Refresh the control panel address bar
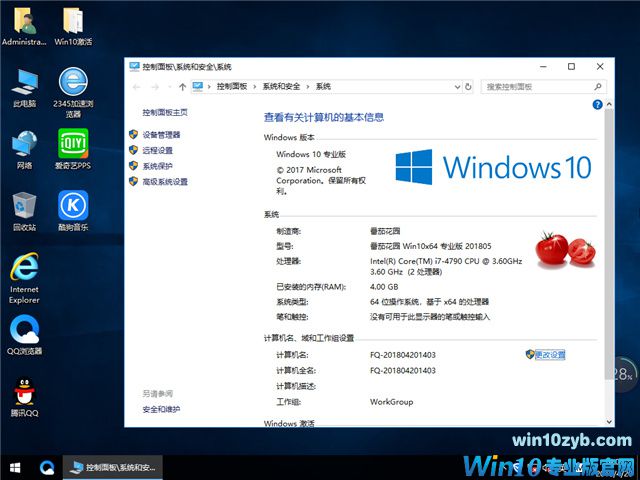 [468, 87]
